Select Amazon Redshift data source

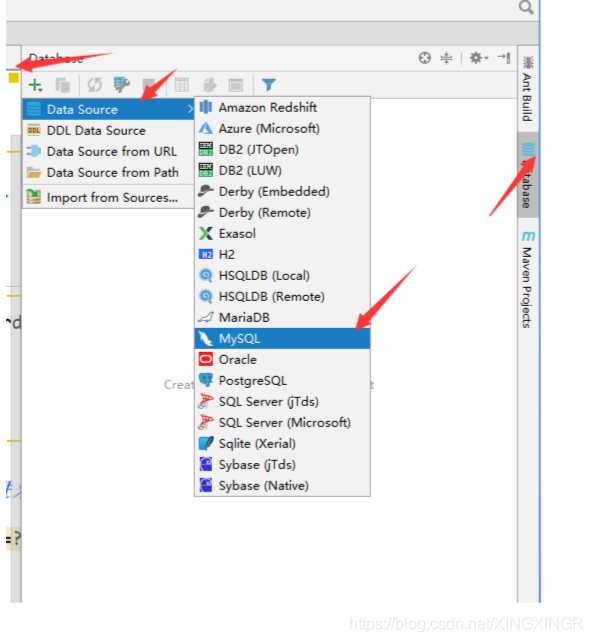click(x=283, y=107)
